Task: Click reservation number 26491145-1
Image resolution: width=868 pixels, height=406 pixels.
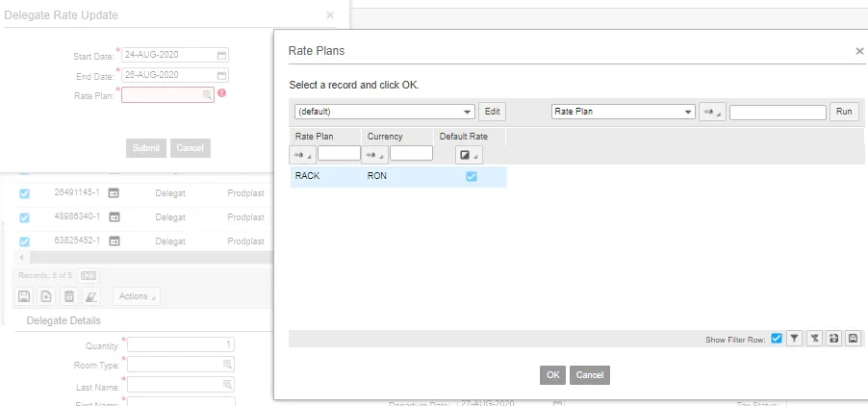Action: (77, 193)
